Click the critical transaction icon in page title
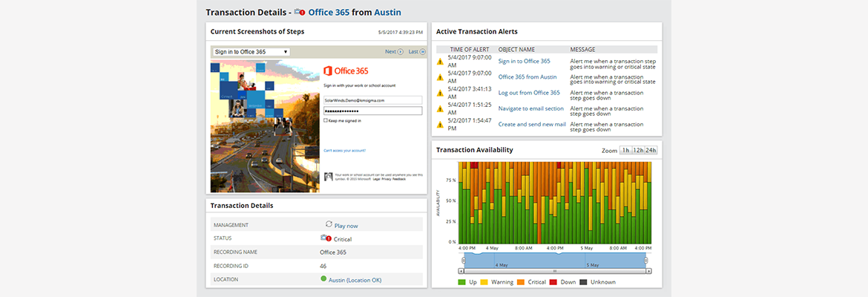 tap(300, 12)
